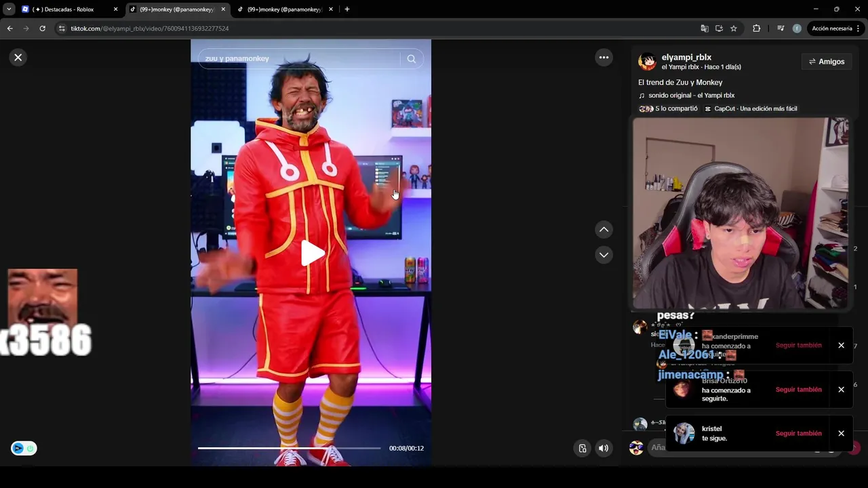Click the tiktok.com address bar

380,28
